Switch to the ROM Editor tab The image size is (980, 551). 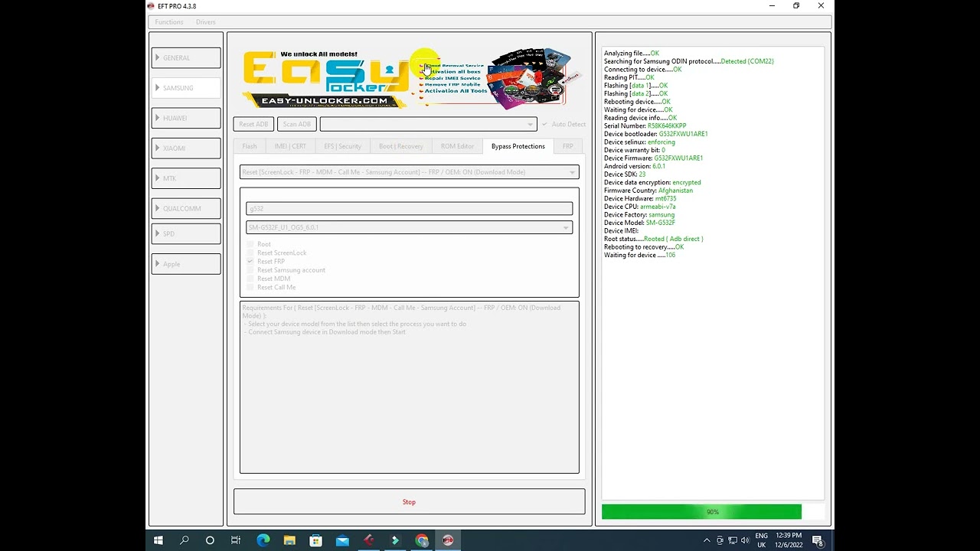coord(457,146)
